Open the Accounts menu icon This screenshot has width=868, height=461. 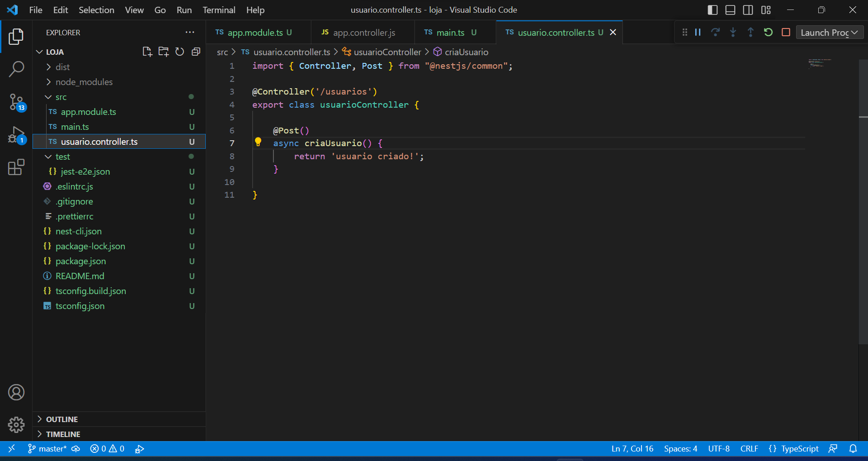16,392
